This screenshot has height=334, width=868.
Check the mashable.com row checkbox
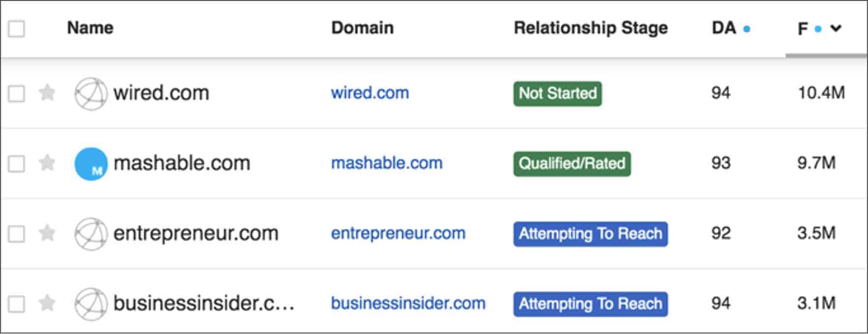pyautogui.click(x=16, y=164)
